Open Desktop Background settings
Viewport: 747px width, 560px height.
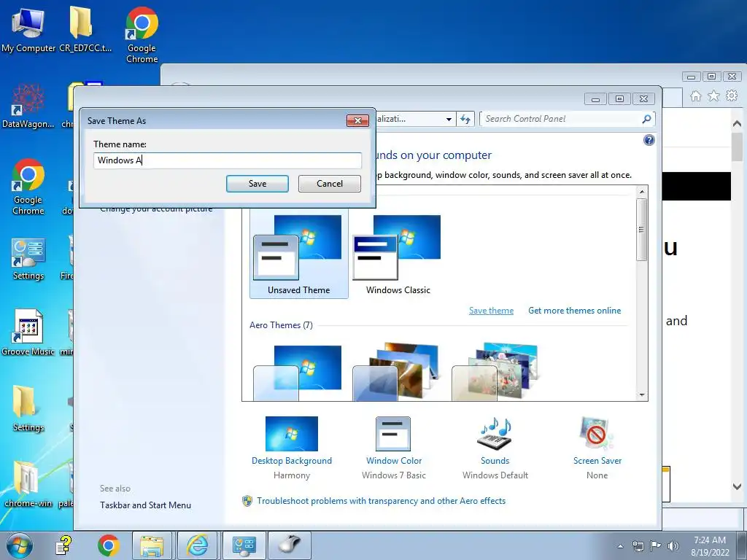click(292, 448)
